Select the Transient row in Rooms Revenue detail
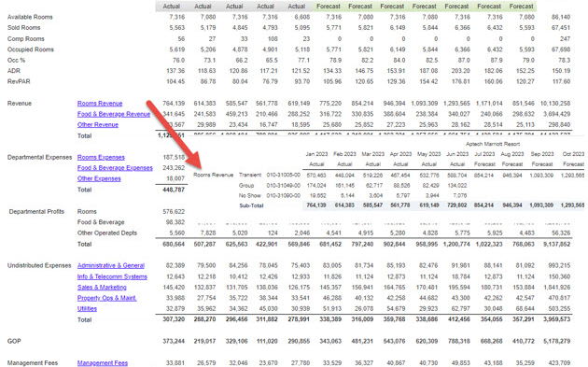 point(412,175)
